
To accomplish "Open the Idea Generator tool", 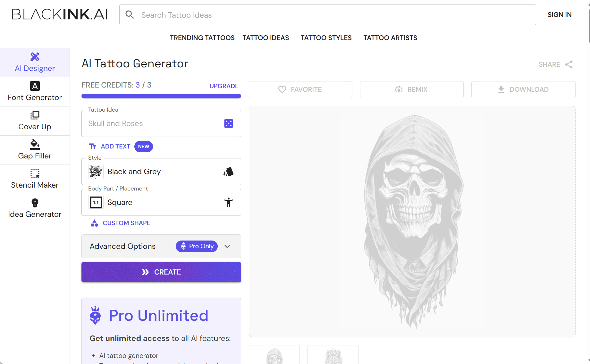I will (x=35, y=208).
